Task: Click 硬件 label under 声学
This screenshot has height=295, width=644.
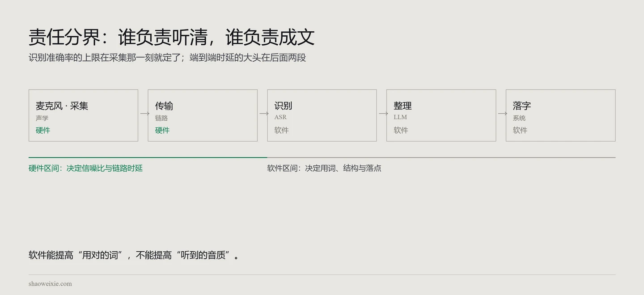Action: (43, 130)
